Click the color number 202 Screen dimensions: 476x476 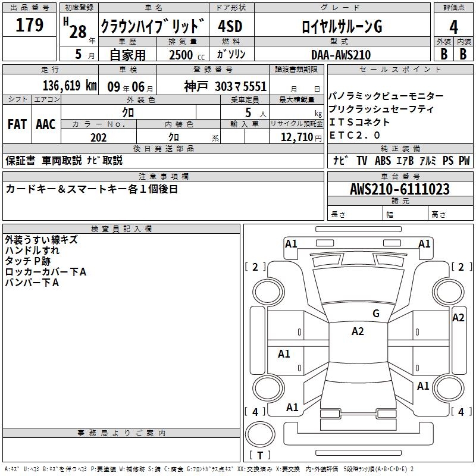[x=99, y=137]
